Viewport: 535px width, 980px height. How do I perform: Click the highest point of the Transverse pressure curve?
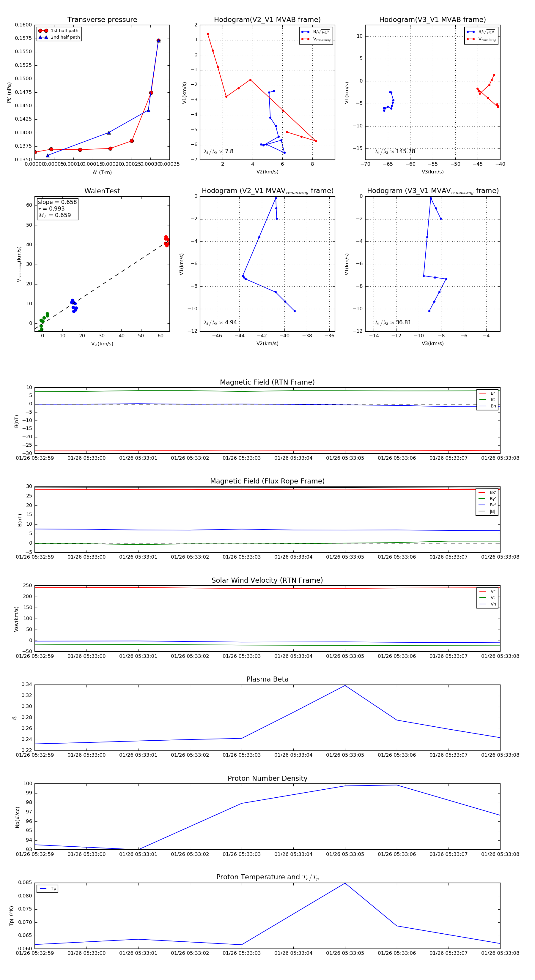tap(158, 40)
